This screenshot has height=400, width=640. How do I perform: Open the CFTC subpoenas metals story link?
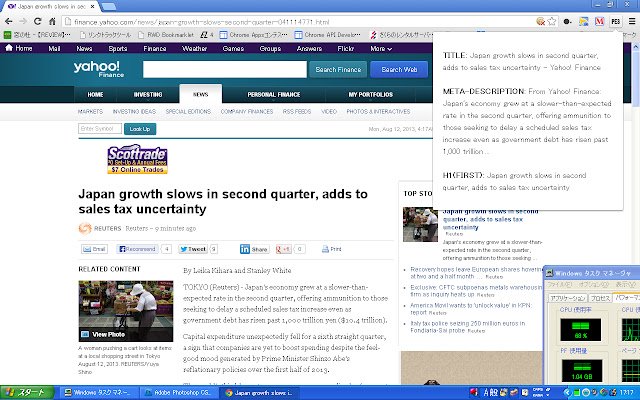click(476, 291)
